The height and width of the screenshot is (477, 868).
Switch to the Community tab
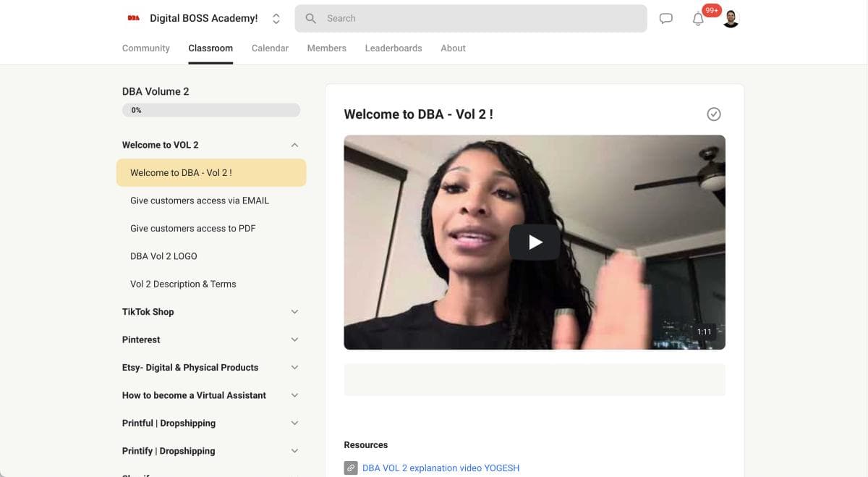(145, 48)
